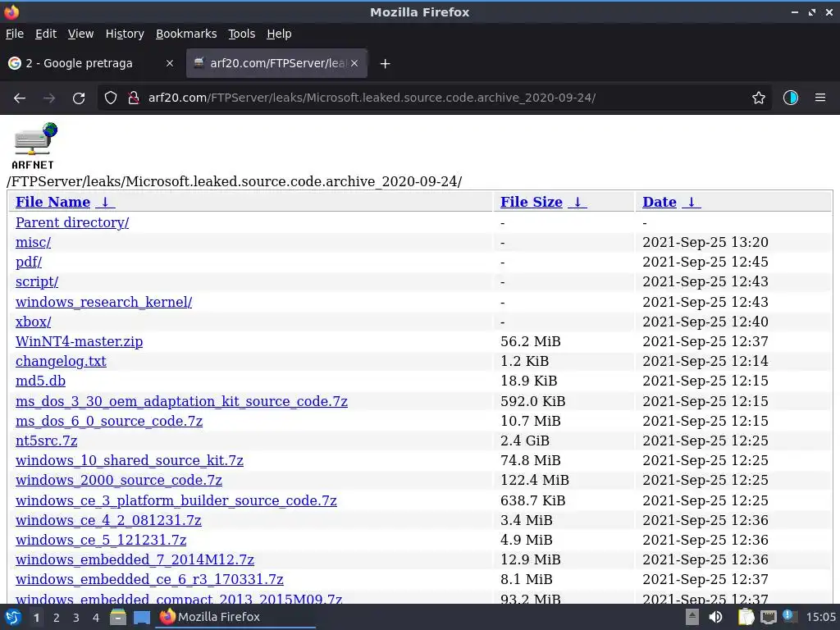Click the forward navigation arrow

click(49, 98)
